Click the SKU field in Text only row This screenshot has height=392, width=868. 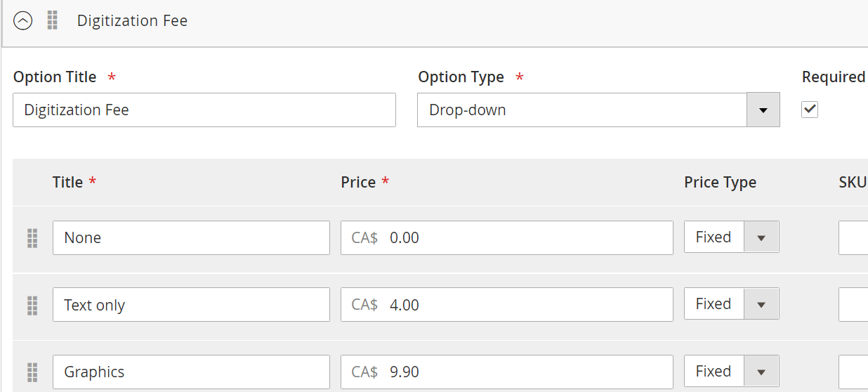[x=853, y=305]
